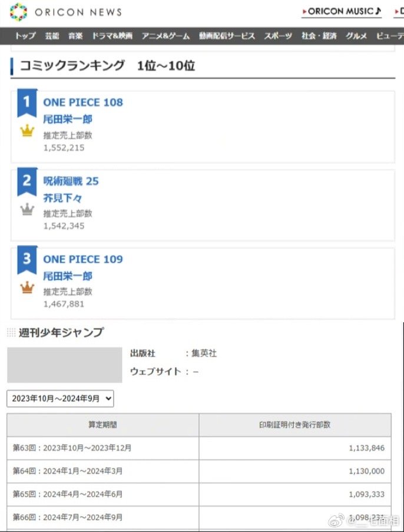Open the 芥見下々 author link
Image resolution: width=404 pixels, height=532 pixels.
tap(62, 198)
